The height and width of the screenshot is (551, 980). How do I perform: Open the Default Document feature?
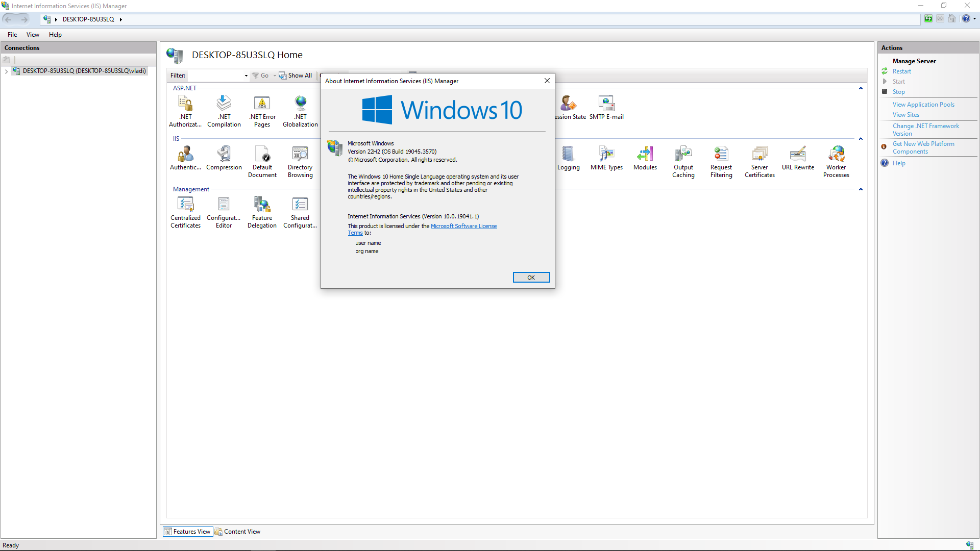point(262,161)
